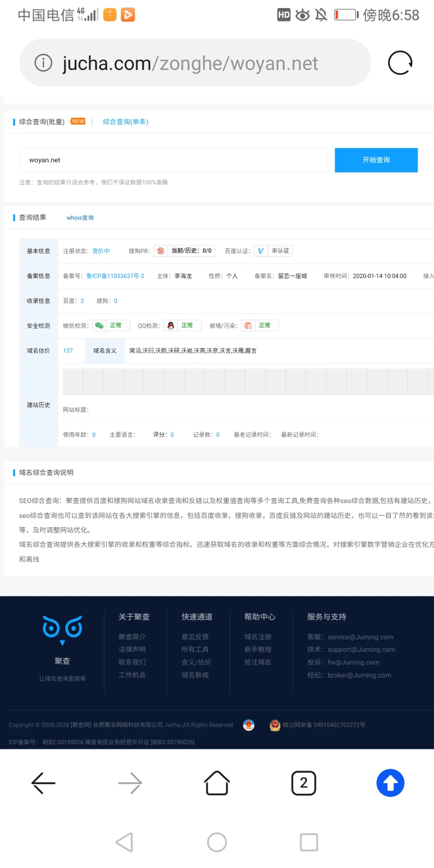Open 聚查简介 footer link
The image size is (434, 868).
132,637
